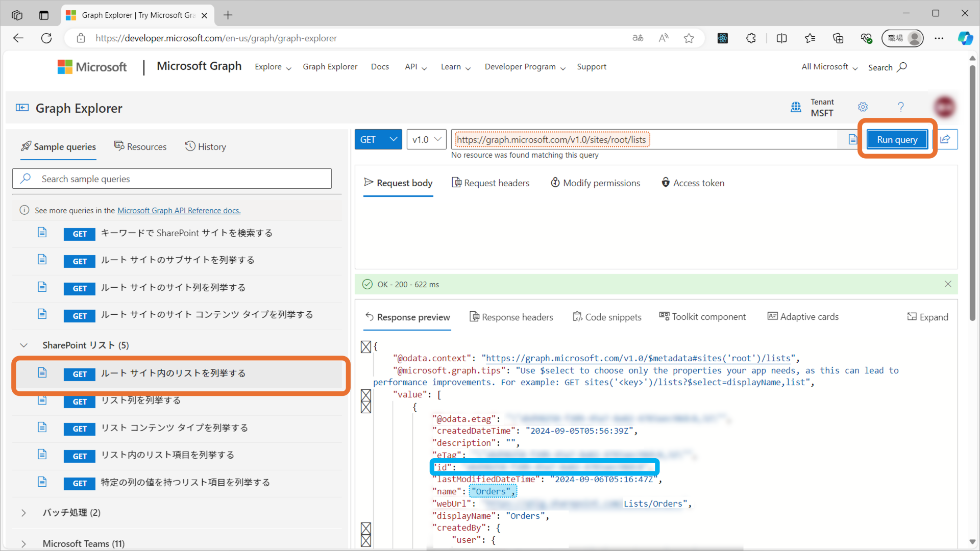
Task: Open the Response headers tab
Action: 511,317
